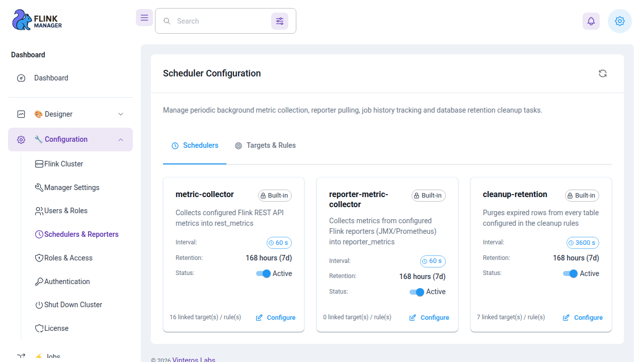Open Schedulers & Reporters in the sidebar

76,234
